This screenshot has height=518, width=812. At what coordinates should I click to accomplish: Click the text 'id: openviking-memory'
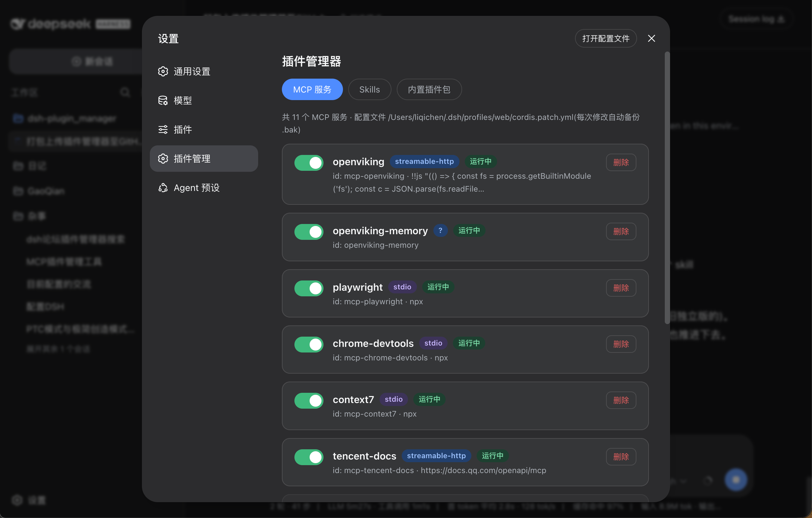point(375,245)
